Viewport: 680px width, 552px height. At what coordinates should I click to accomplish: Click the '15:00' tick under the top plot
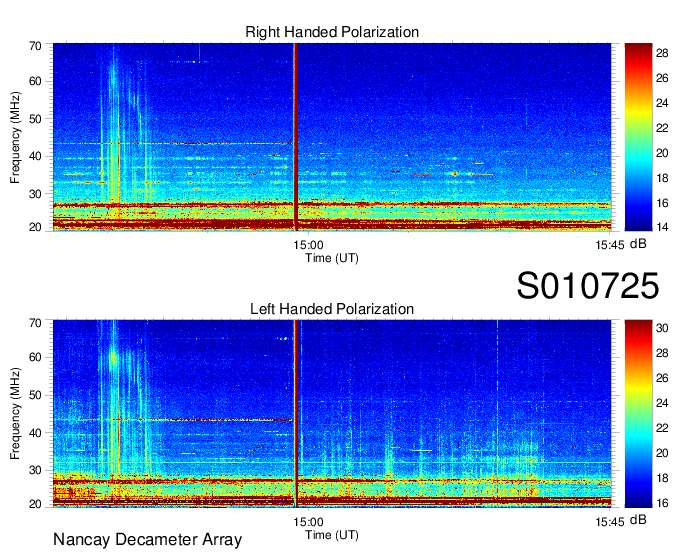click(308, 245)
